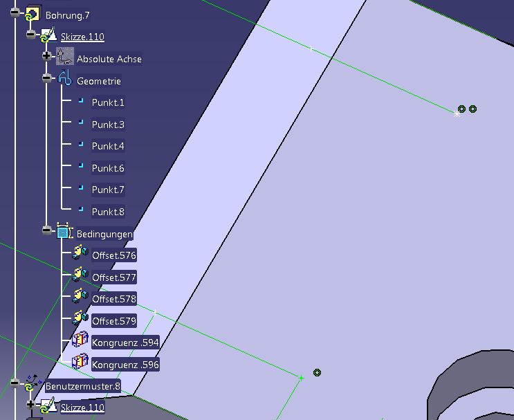Select Bohrung.7 in the tree
This screenshot has width=514, height=420.
point(68,15)
